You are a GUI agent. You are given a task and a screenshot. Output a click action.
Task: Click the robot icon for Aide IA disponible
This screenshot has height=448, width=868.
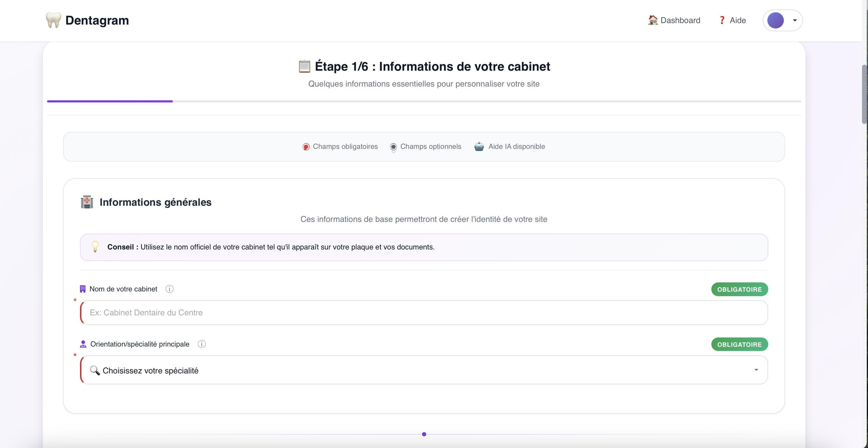[479, 146]
